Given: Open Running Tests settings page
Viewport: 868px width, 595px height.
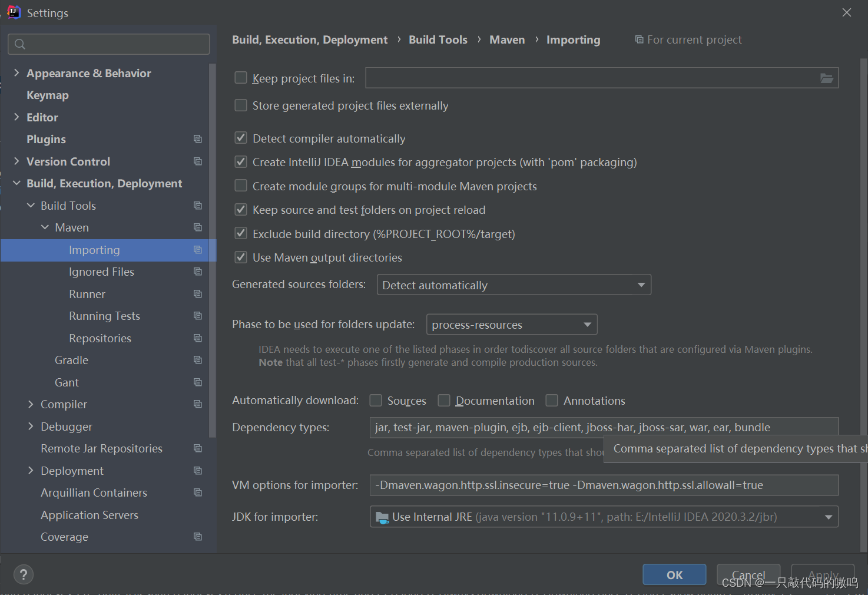Looking at the screenshot, I should 104,316.
